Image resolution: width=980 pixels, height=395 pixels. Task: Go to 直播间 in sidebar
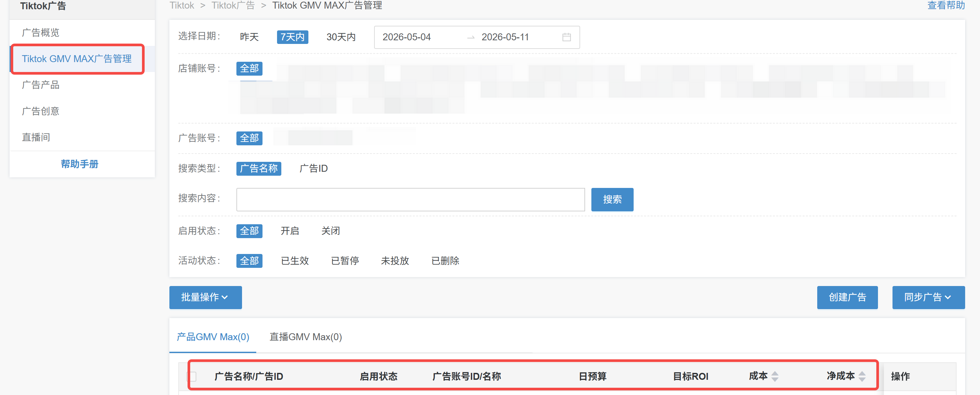tap(36, 137)
